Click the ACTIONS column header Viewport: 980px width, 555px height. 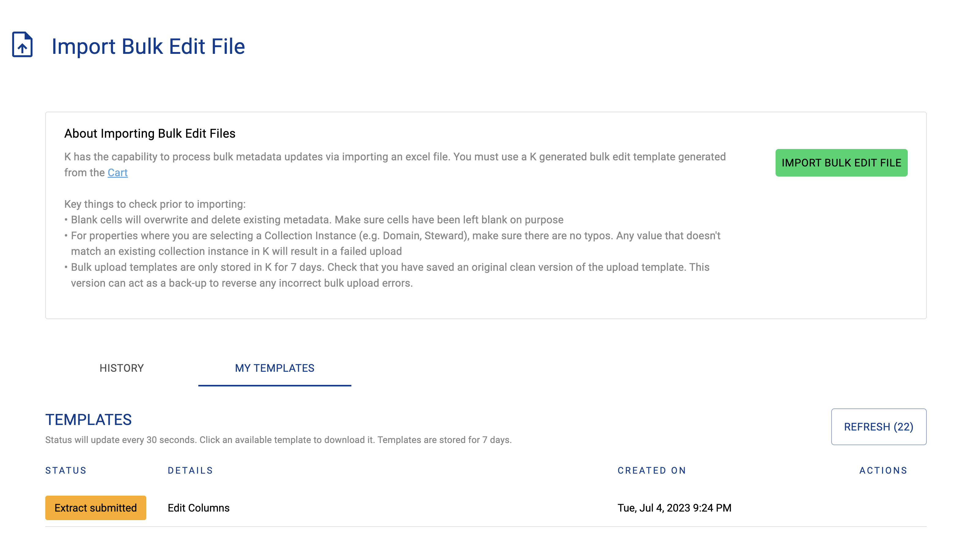(x=883, y=470)
